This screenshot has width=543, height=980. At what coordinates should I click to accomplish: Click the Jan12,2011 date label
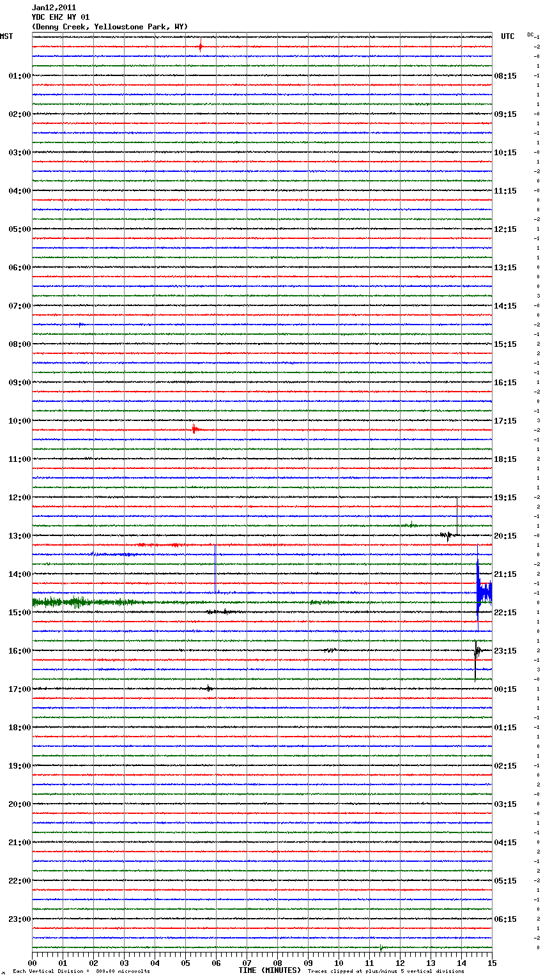click(54, 8)
